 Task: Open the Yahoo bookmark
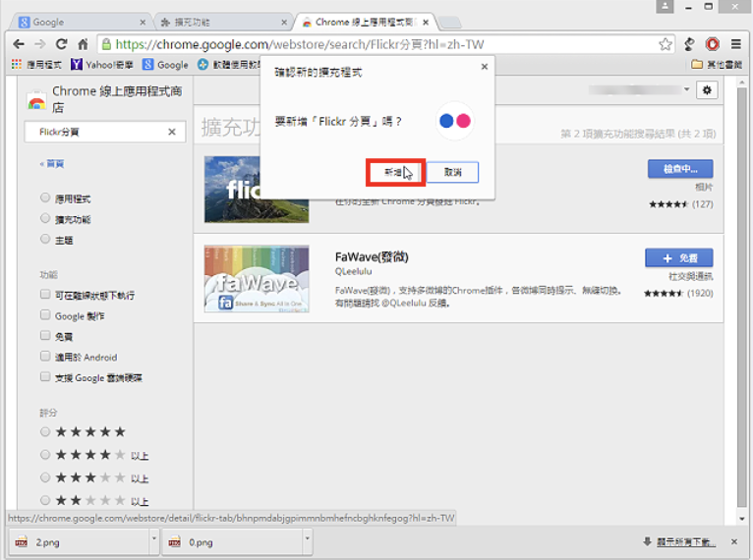pos(102,64)
